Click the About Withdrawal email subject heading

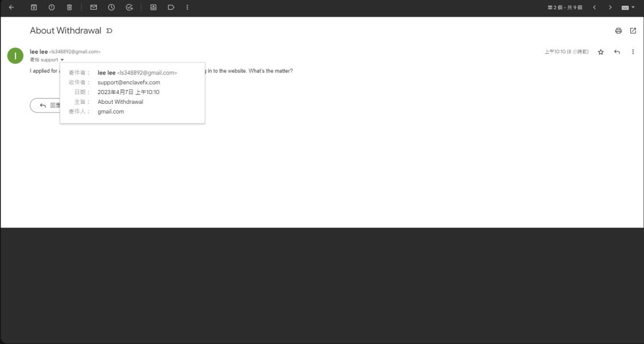point(66,31)
